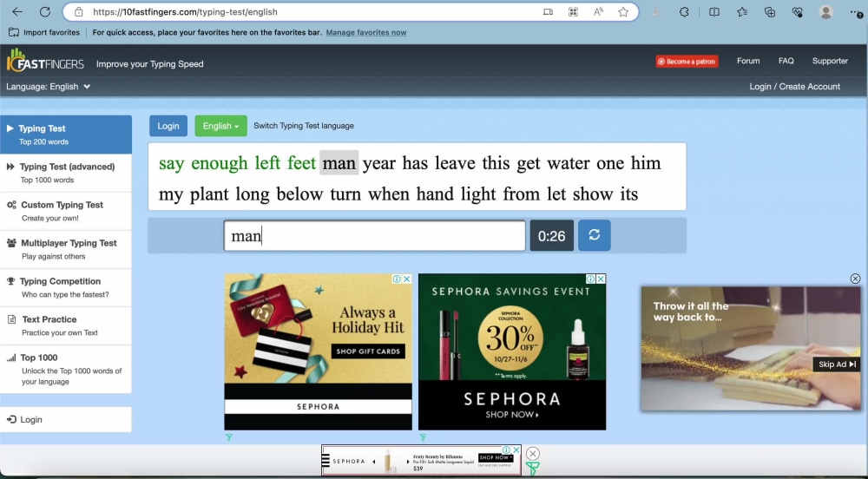Open the Sephora gift cards ad
The image size is (868, 479).
pyautogui.click(x=319, y=351)
